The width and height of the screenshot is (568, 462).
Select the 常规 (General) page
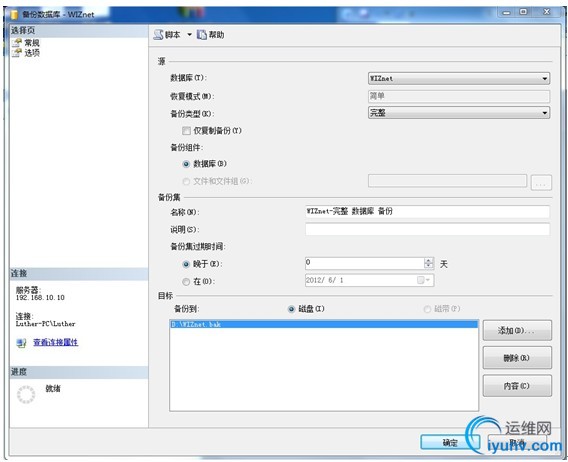pyautogui.click(x=32, y=43)
